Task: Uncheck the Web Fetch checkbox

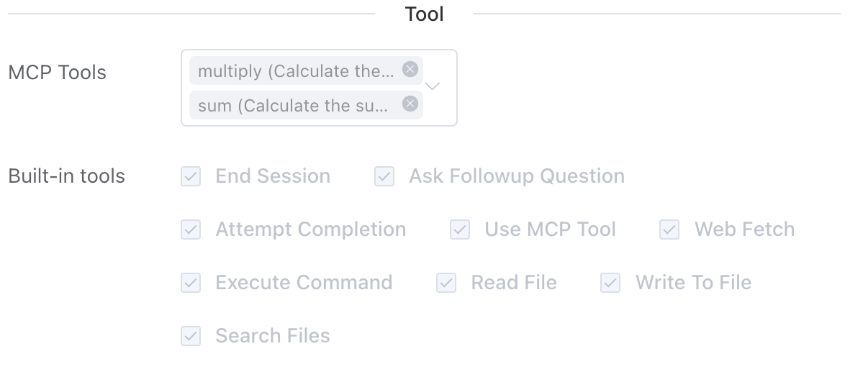Action: coord(669,230)
